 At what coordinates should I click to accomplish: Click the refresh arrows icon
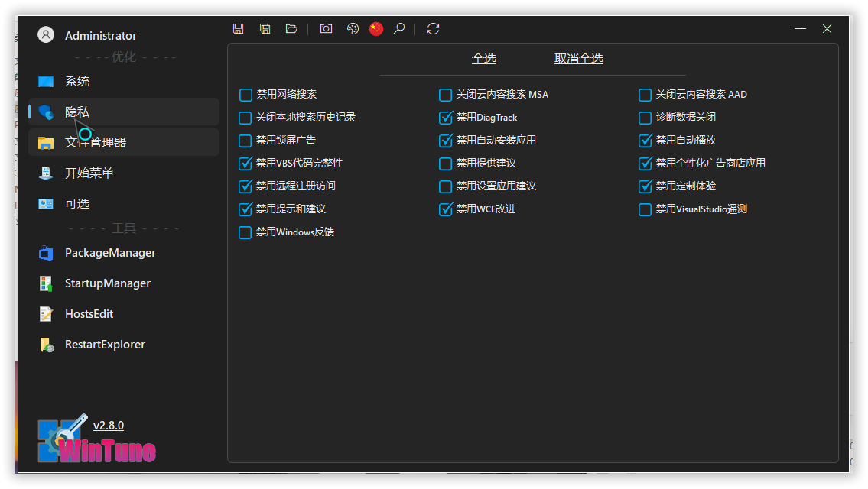point(433,29)
